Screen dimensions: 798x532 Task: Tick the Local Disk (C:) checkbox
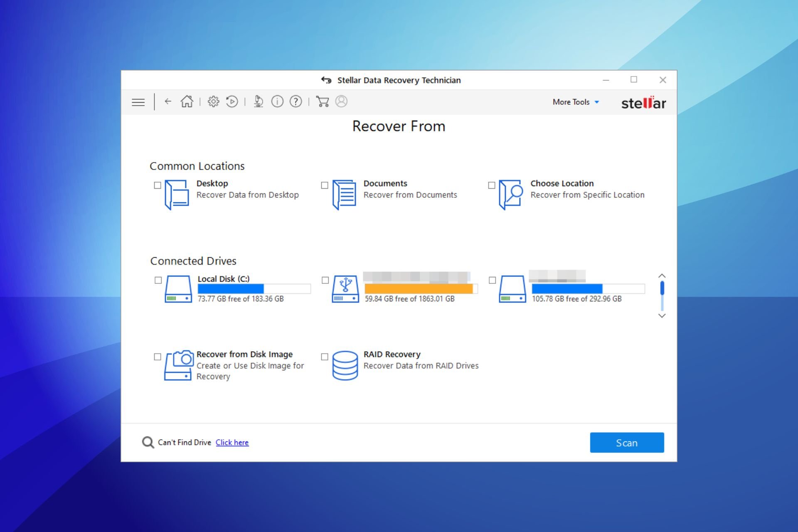click(158, 280)
